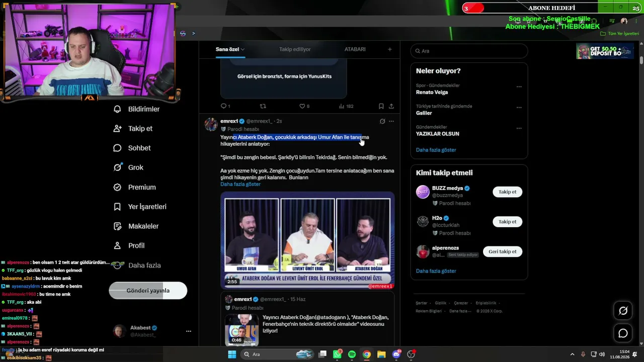Click the Erişilebilirlik footer link
644x362 pixels.
tap(486, 303)
